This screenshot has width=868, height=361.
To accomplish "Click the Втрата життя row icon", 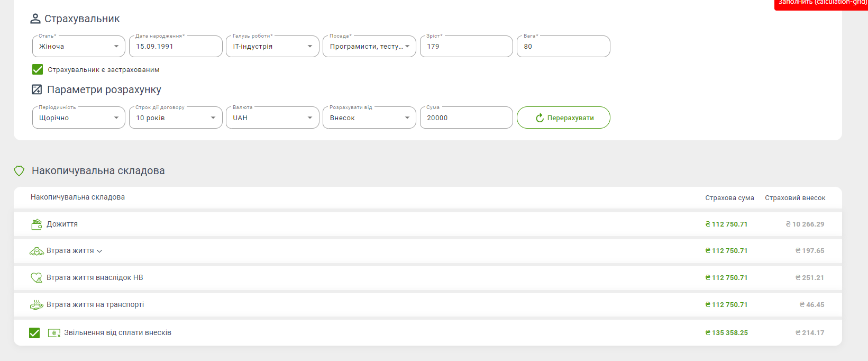I will pos(36,251).
